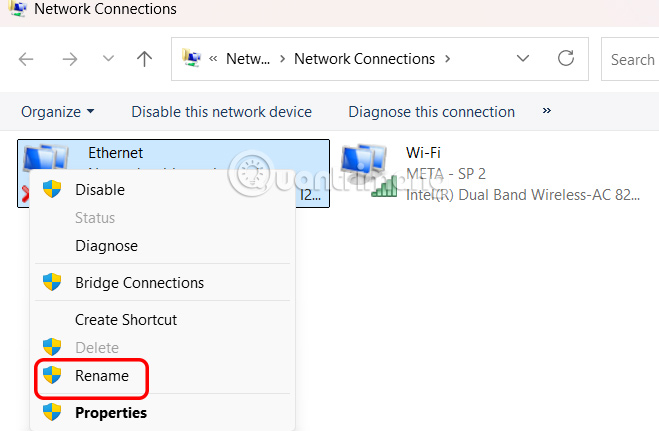Click the Refresh button in address bar
659x431 pixels.
point(566,59)
